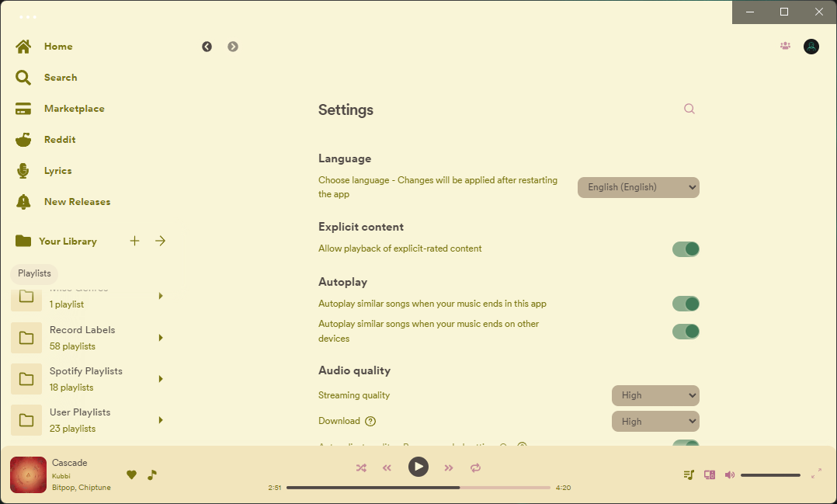This screenshot has height=504, width=837.
Task: Expand the Spotify Playlists folder arrow
Action: [161, 379]
